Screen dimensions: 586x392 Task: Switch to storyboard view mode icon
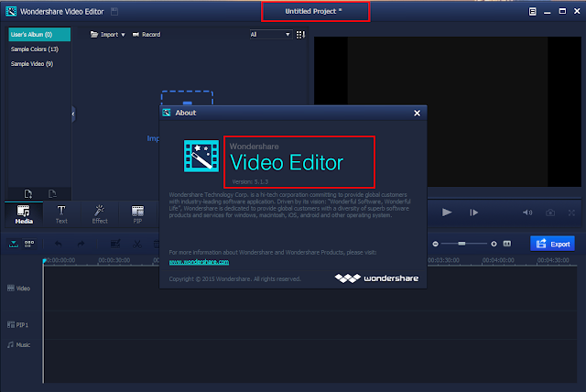pos(29,244)
